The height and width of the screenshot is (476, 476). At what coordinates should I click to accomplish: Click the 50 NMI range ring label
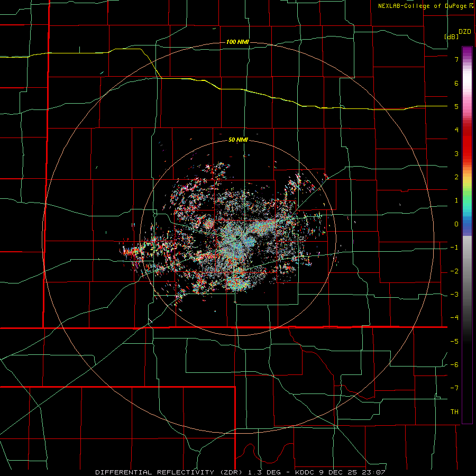point(238,140)
